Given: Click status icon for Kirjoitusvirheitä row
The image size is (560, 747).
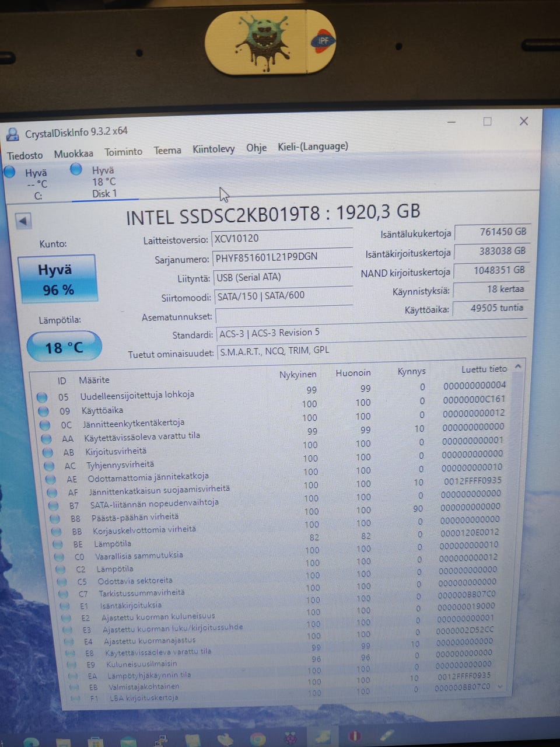Looking at the screenshot, I should [48, 452].
